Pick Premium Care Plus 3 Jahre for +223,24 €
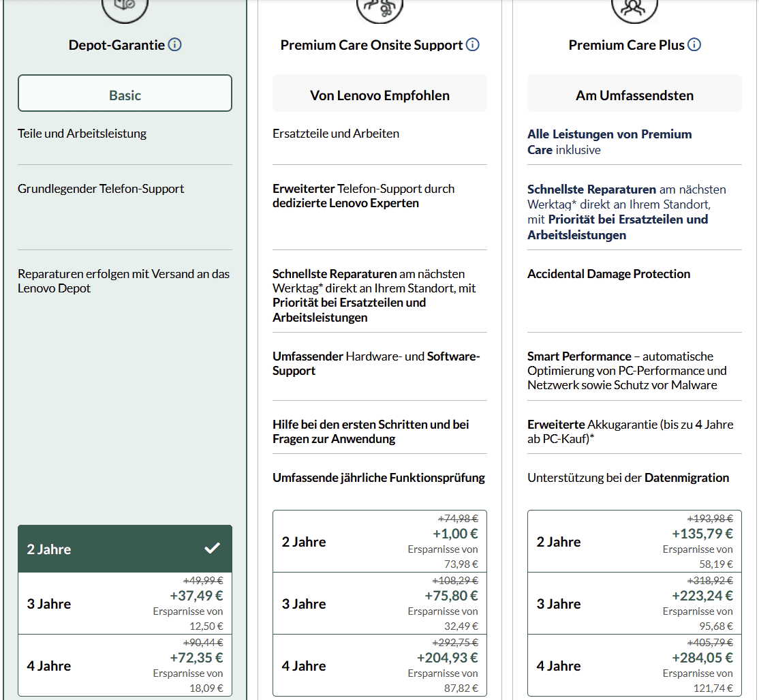The image size is (759, 700). point(634,603)
